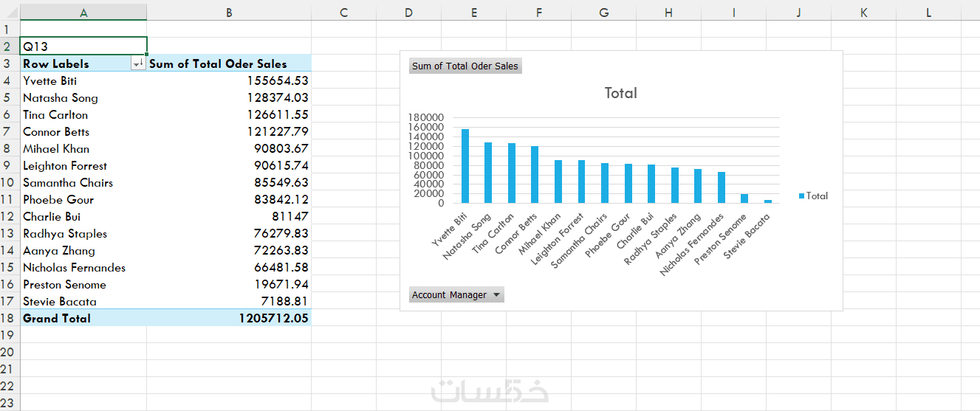The image size is (980, 411).
Task: Click the Natasha Song bar in chart
Action: coord(488,173)
